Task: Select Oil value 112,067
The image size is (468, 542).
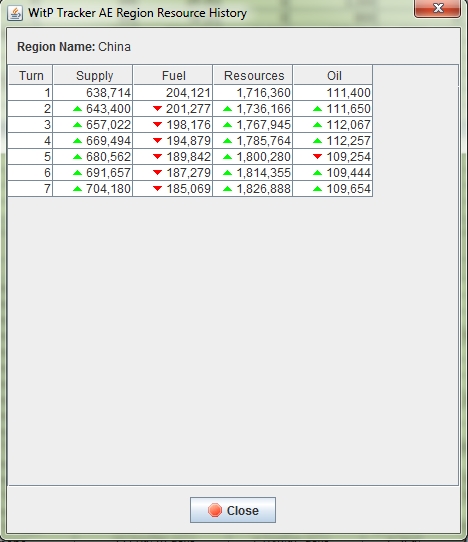Action: [333, 124]
